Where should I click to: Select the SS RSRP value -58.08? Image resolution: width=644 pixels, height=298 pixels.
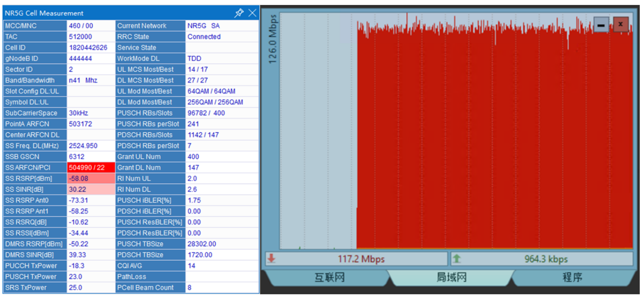click(79, 179)
